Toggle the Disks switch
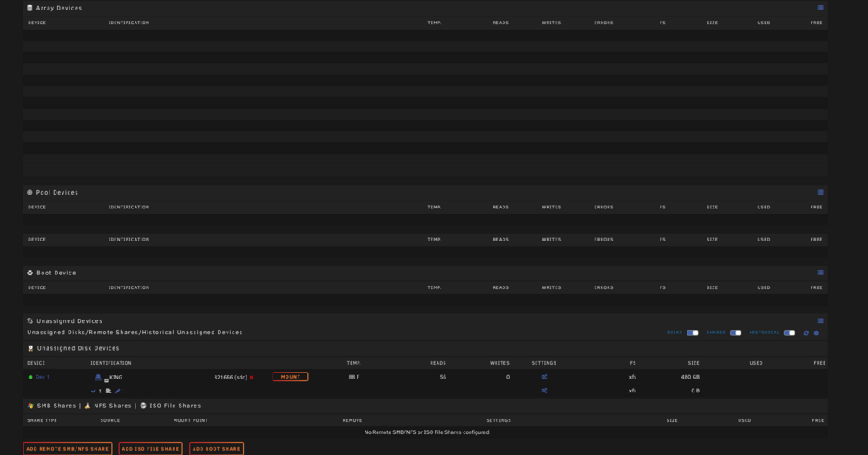Viewport: 868px width, 455px height. (x=693, y=333)
